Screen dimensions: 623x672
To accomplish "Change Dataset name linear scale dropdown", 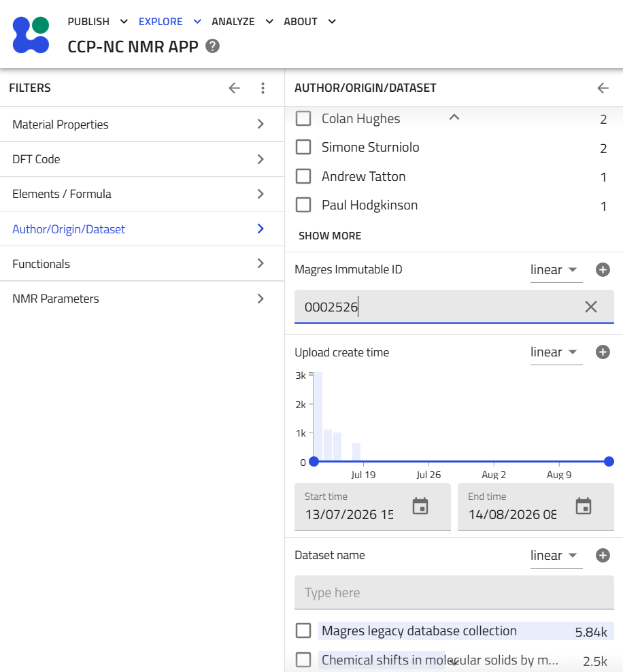I will point(556,556).
